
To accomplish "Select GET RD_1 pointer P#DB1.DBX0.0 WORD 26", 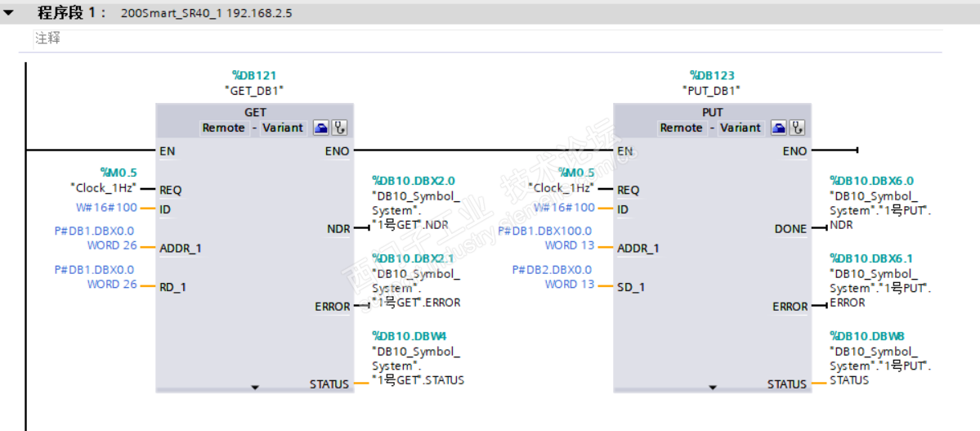I will pyautogui.click(x=95, y=276).
